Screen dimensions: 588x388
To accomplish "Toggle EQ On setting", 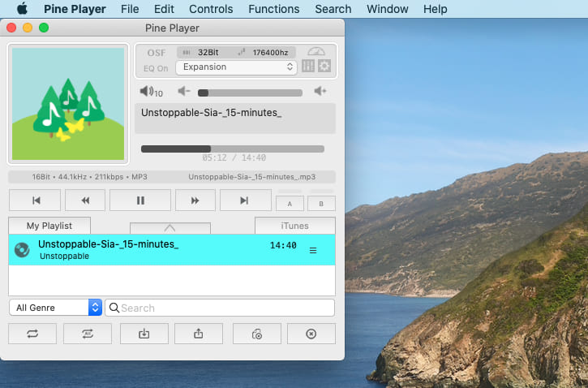I will [x=156, y=68].
